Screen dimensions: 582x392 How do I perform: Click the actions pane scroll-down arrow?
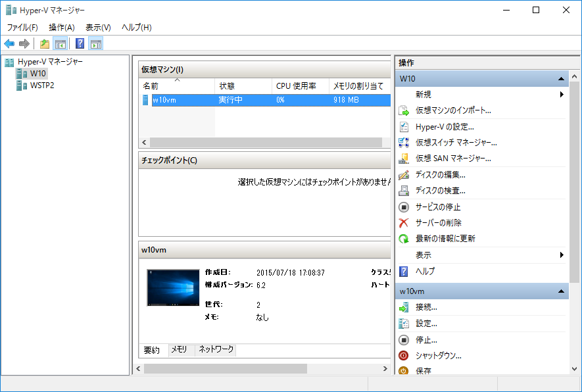[574, 369]
